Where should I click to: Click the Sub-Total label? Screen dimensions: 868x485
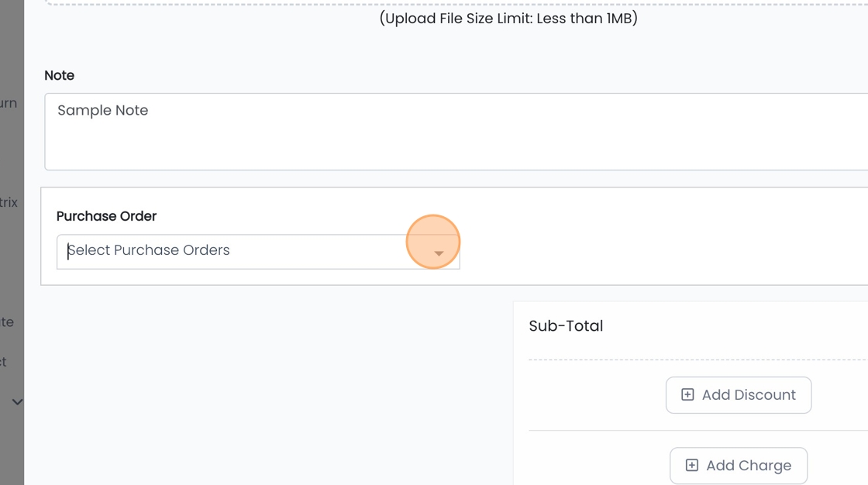[x=566, y=326]
